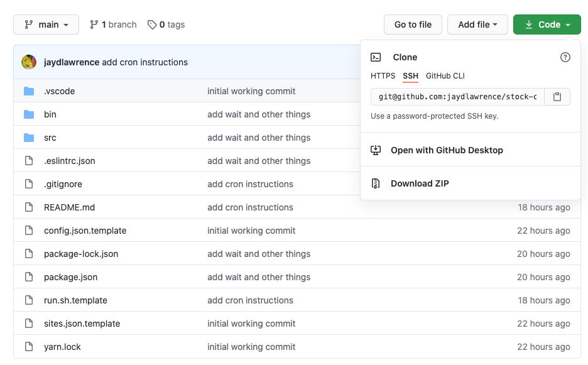Open the .eslintrc.json file
588x365 pixels.
click(x=69, y=161)
